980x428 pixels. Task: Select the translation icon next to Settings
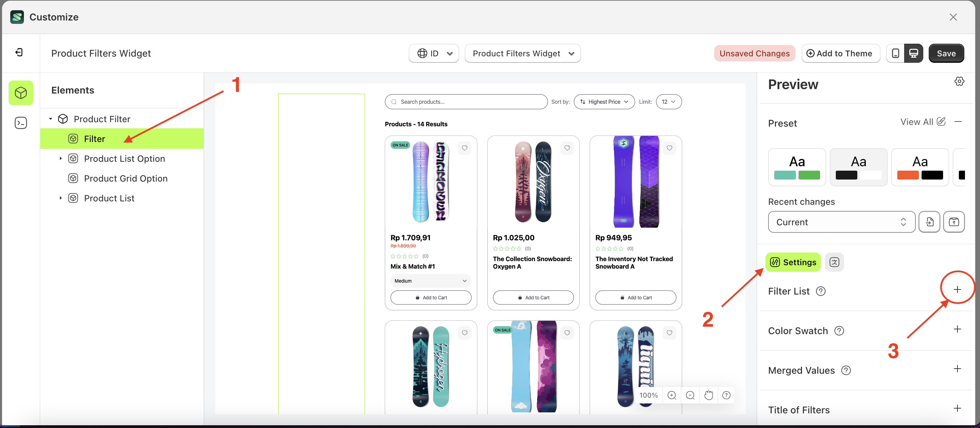click(x=834, y=262)
